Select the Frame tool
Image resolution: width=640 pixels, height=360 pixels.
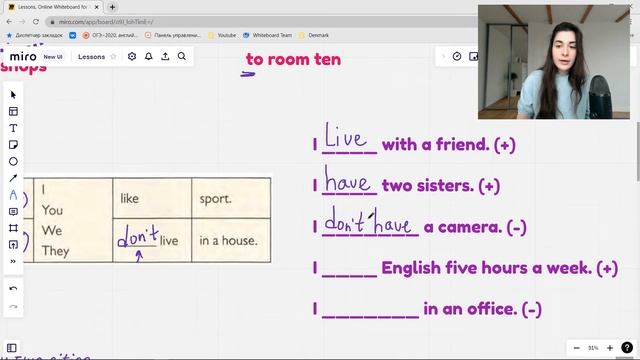[x=13, y=228]
